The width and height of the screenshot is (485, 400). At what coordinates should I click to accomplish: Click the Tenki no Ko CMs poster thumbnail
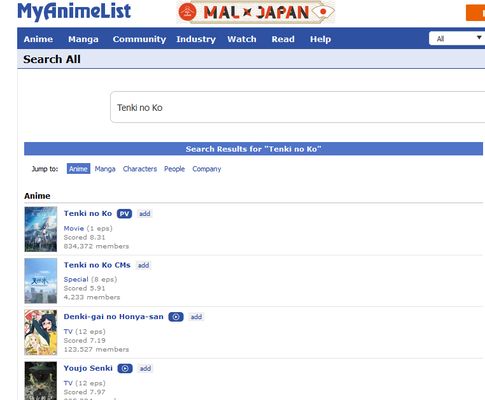click(x=41, y=281)
